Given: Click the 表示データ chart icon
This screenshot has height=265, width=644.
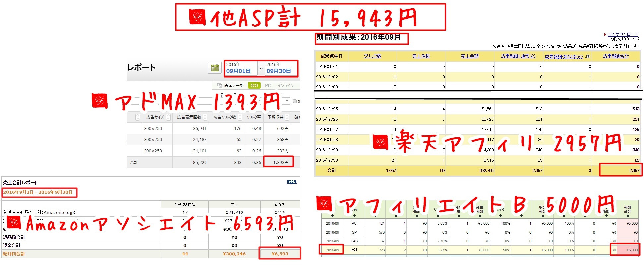Looking at the screenshot, I should tap(219, 85).
